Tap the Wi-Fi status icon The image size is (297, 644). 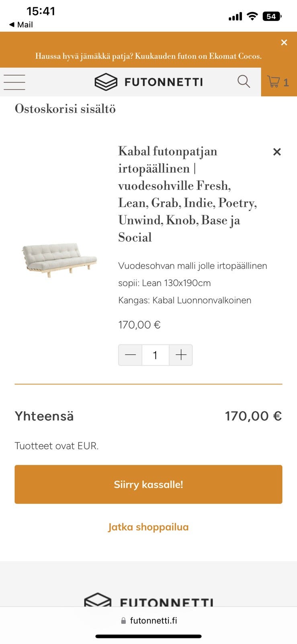click(252, 16)
